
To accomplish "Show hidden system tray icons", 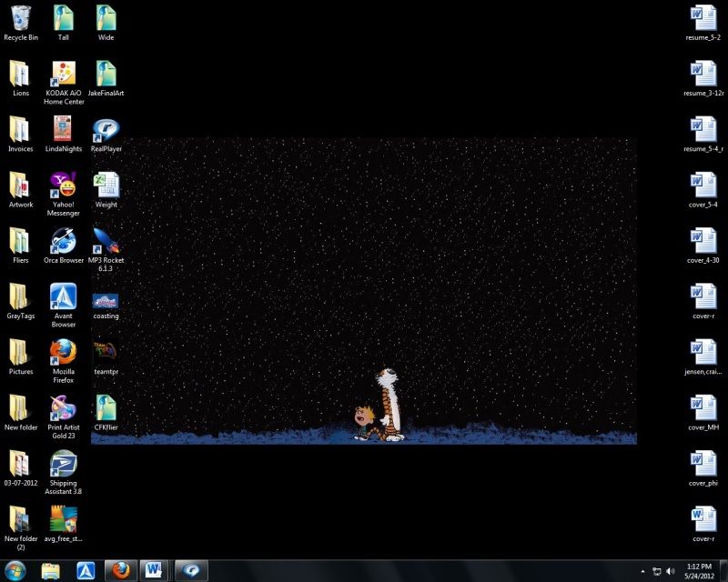I will tap(643, 571).
